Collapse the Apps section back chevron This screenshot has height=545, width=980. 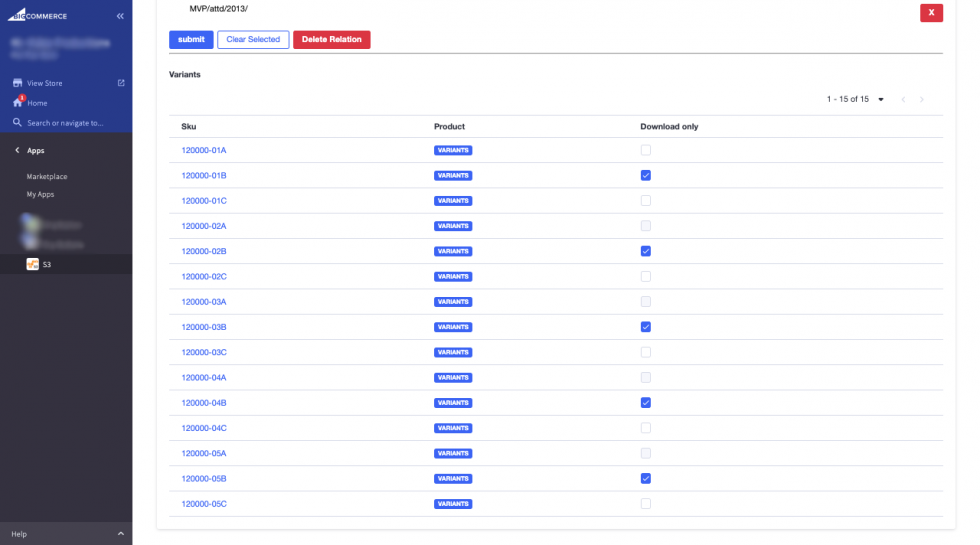17,150
